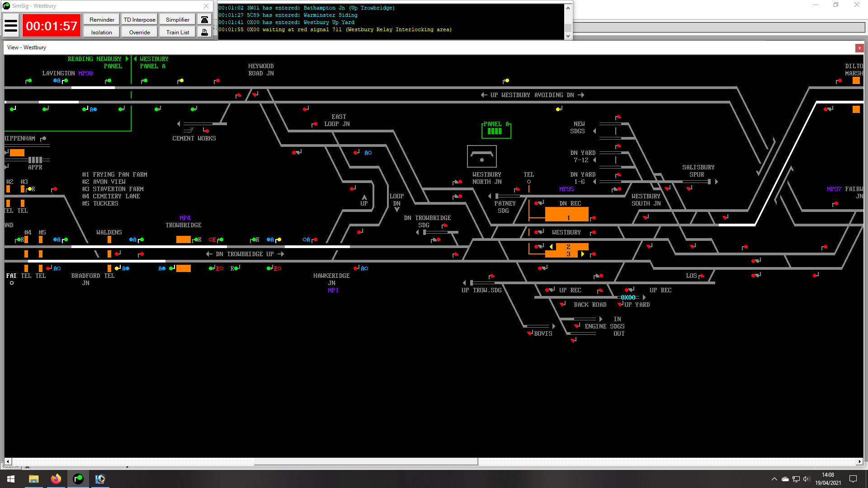868x488 pixels.
Task: Click the red simulation clock 00:01:57
Action: click(x=52, y=26)
